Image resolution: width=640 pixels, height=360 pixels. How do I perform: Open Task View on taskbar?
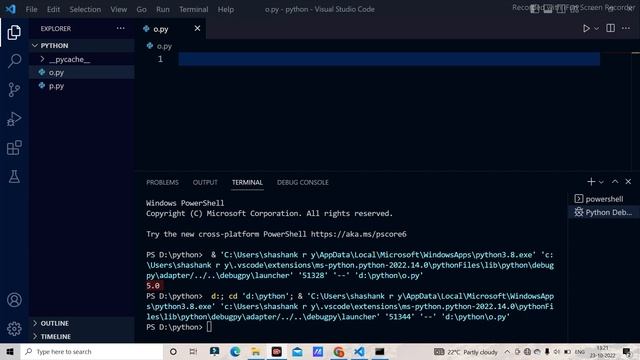pos(193,352)
